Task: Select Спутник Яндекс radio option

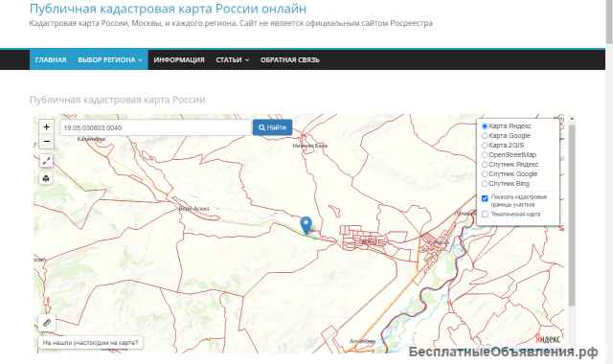Action: click(485, 165)
